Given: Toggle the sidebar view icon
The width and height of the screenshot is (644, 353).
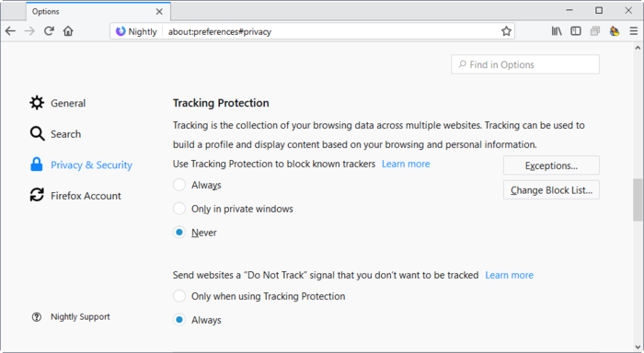Looking at the screenshot, I should pyautogui.click(x=576, y=31).
